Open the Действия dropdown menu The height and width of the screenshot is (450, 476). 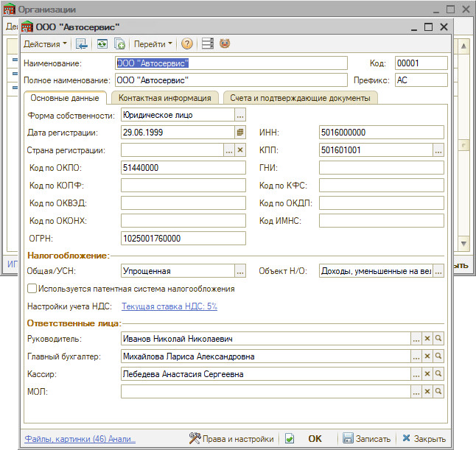(x=45, y=44)
